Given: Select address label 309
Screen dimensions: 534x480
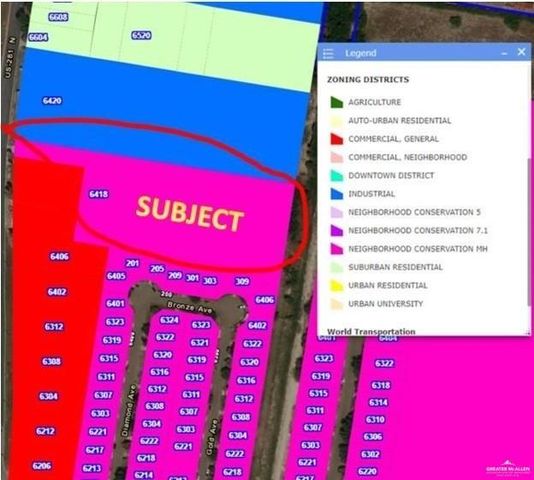Looking at the screenshot, I should (x=242, y=281).
